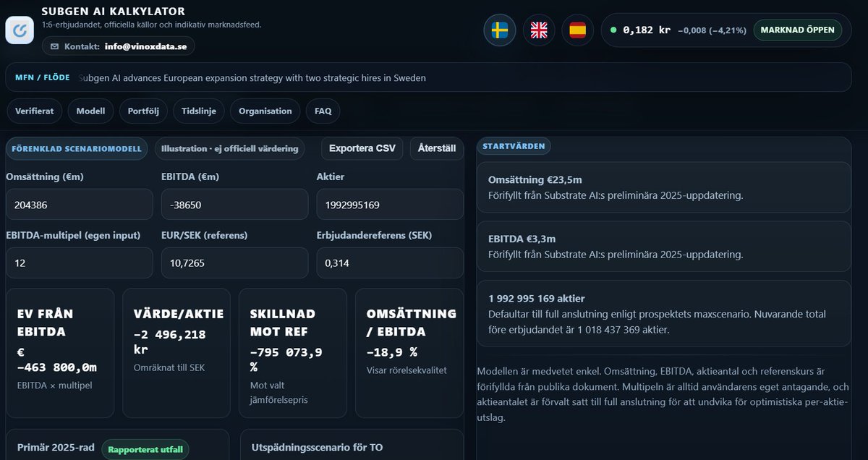Switch language to Swedish flag
This screenshot has width=868, height=460.
point(500,30)
